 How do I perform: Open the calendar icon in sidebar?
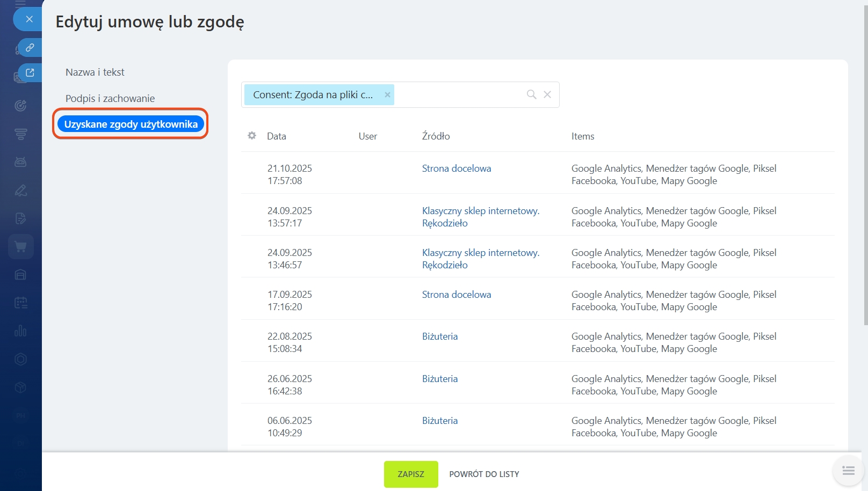coord(20,303)
